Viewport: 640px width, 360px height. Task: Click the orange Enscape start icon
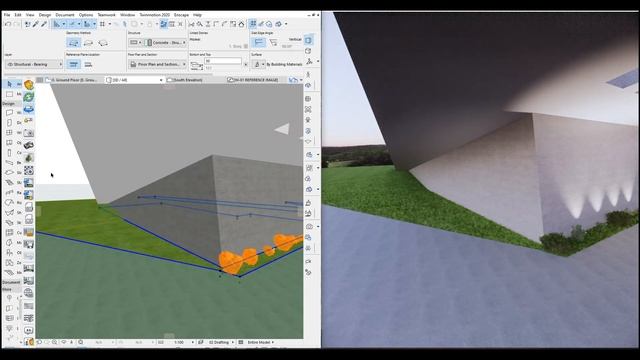(x=29, y=85)
